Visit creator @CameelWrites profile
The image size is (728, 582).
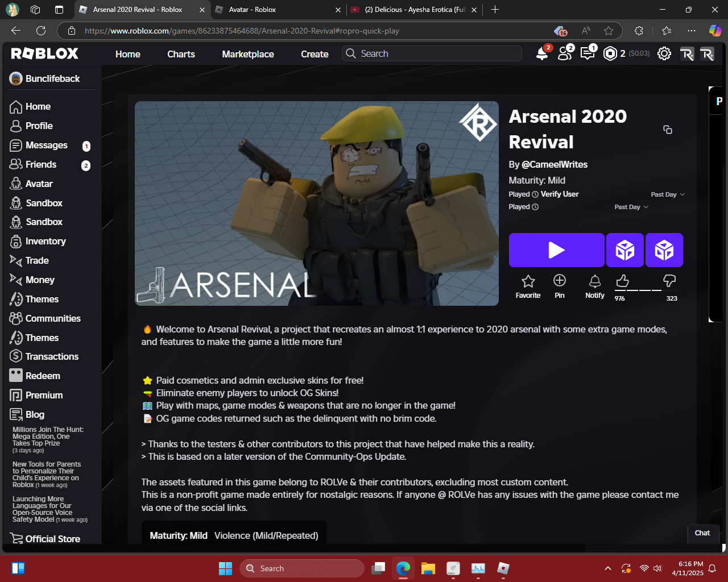tap(555, 164)
